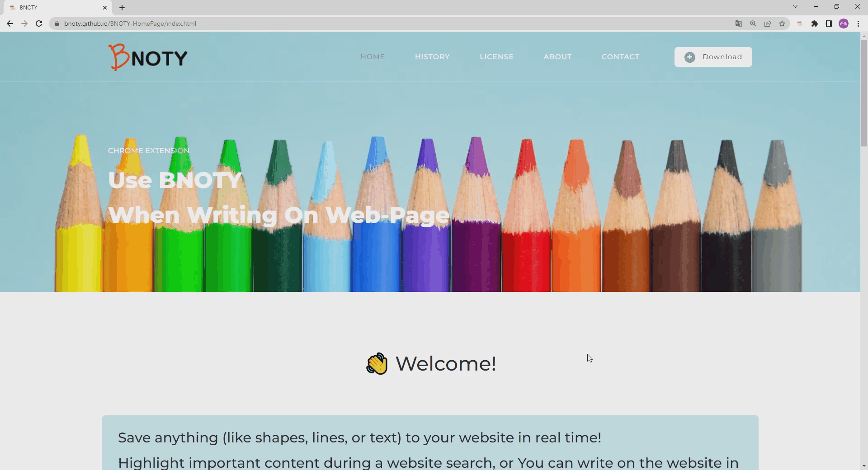Open the CONTACT navigation link
This screenshot has width=868, height=470.
620,57
